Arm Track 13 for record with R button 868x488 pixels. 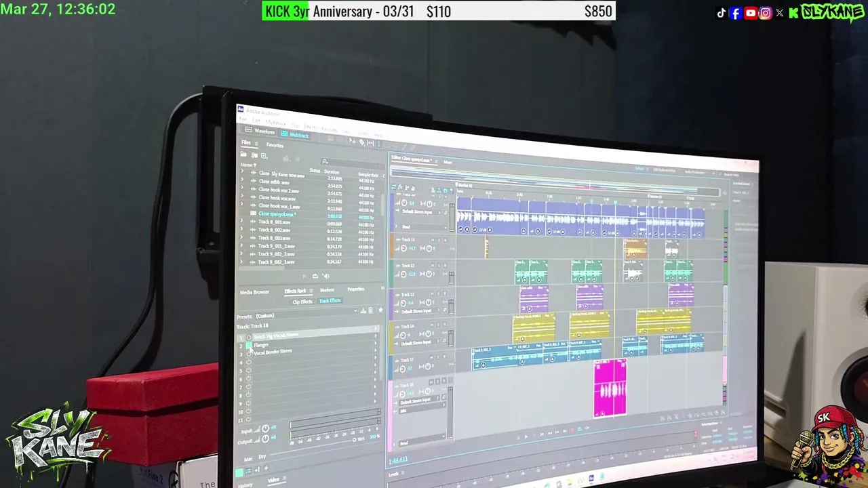pyautogui.click(x=445, y=293)
